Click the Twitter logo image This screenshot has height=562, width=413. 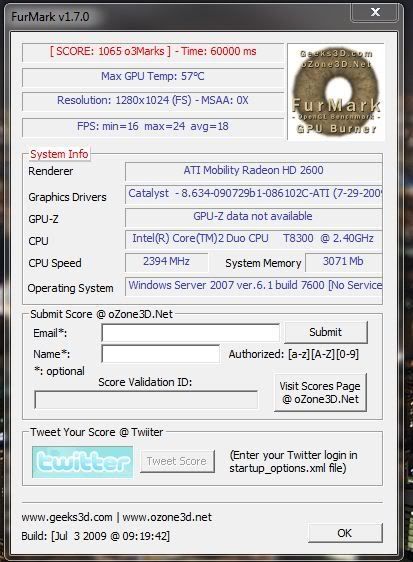pyautogui.click(x=82, y=462)
